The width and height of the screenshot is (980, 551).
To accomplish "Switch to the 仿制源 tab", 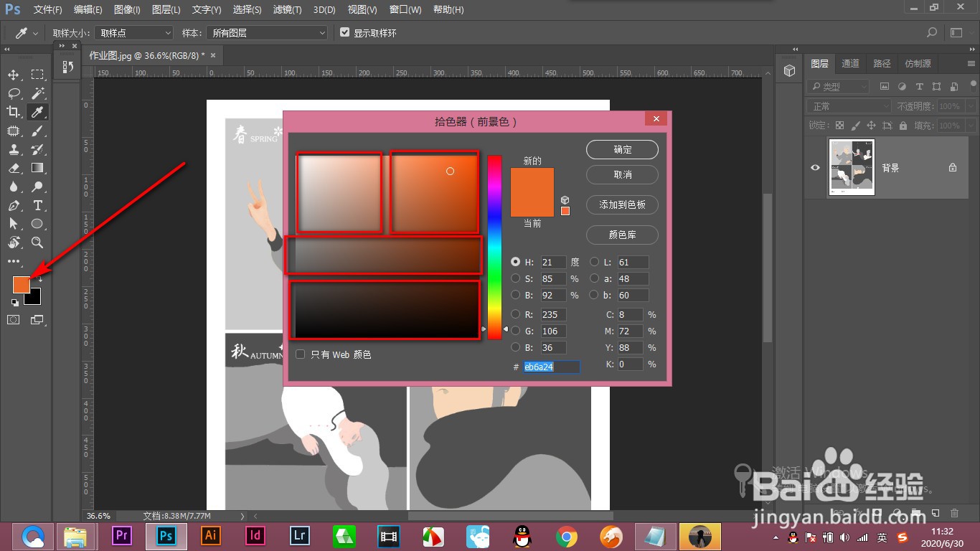I will click(x=918, y=63).
